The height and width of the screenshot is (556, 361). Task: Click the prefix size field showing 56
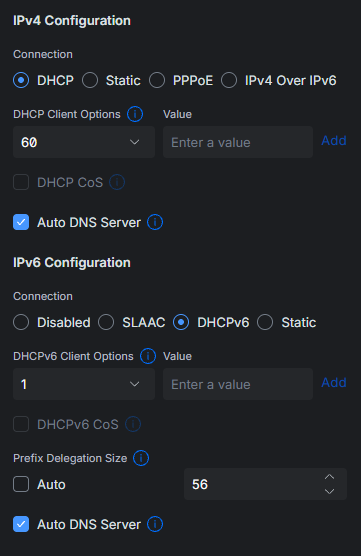[265, 484]
